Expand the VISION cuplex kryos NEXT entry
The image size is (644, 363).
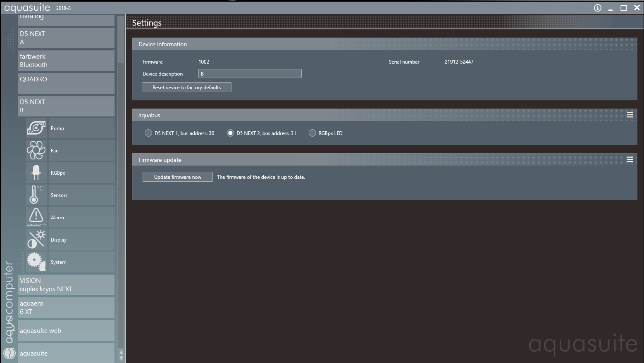coord(66,285)
